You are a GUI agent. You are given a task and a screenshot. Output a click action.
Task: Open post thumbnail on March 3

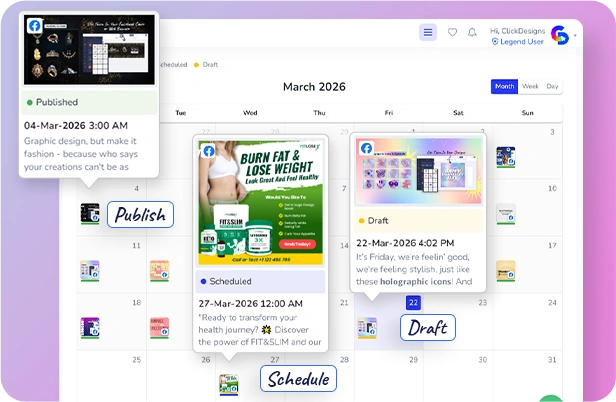coord(506,157)
